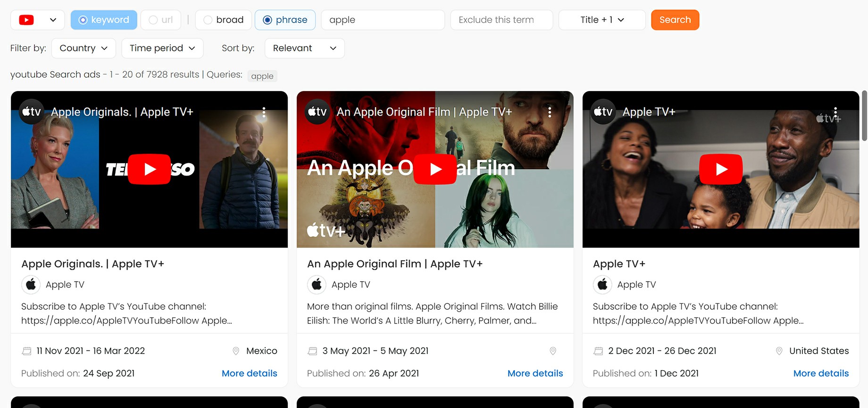
Task: Click video title overlay 'An Apple Original Film'
Action: coord(424,112)
